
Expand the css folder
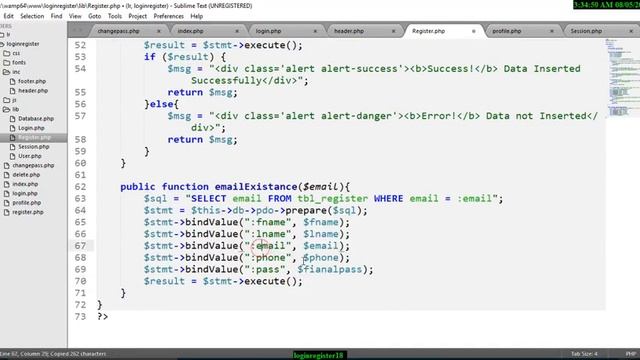coord(12,53)
